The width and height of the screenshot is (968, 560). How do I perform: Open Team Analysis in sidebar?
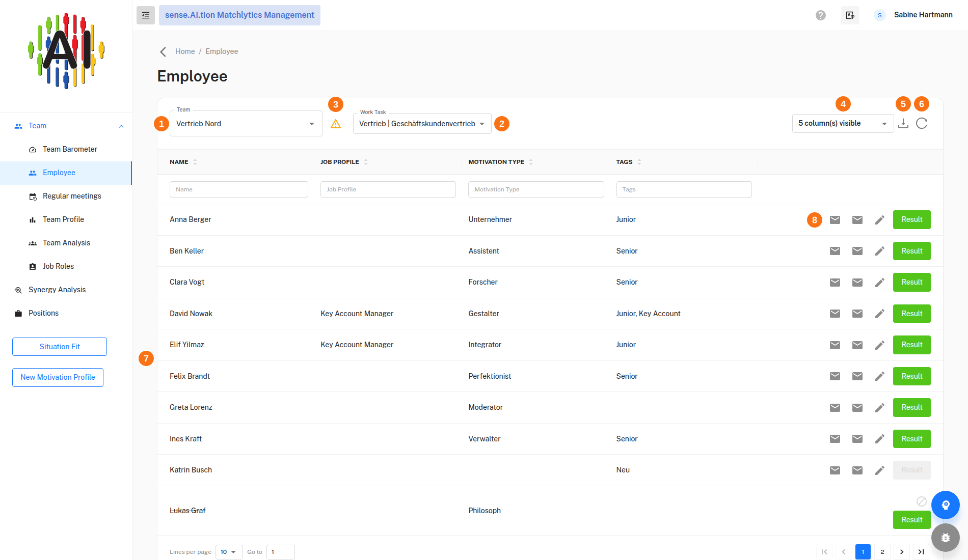[x=66, y=243]
